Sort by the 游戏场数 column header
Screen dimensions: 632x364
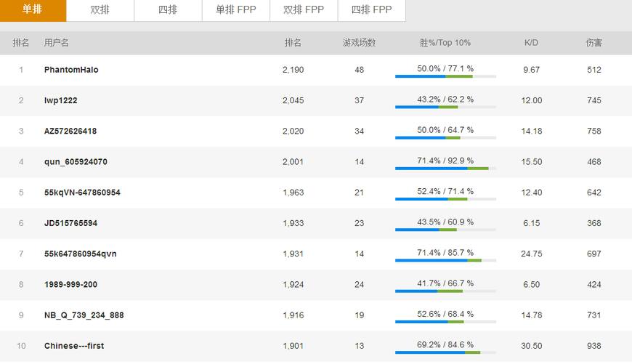(359, 43)
